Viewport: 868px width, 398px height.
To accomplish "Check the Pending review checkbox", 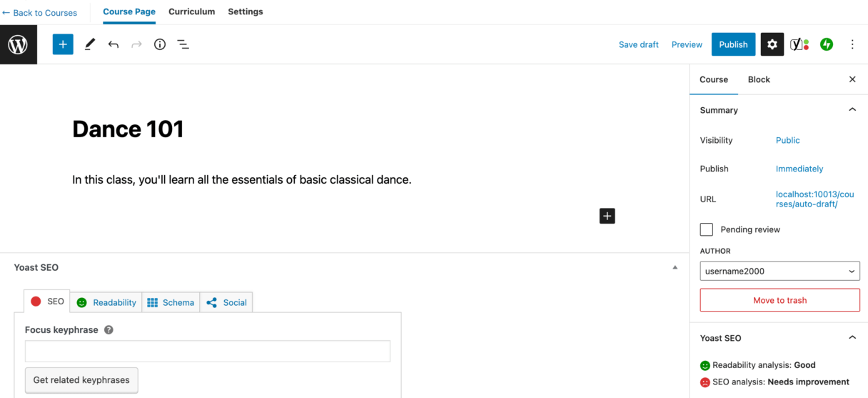I will pos(707,229).
